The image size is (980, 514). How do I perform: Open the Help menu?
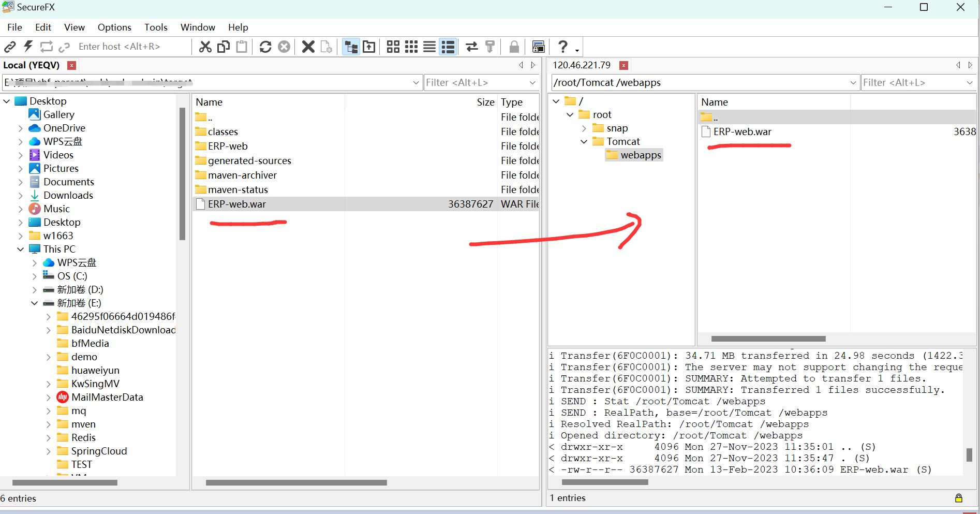[x=238, y=27]
